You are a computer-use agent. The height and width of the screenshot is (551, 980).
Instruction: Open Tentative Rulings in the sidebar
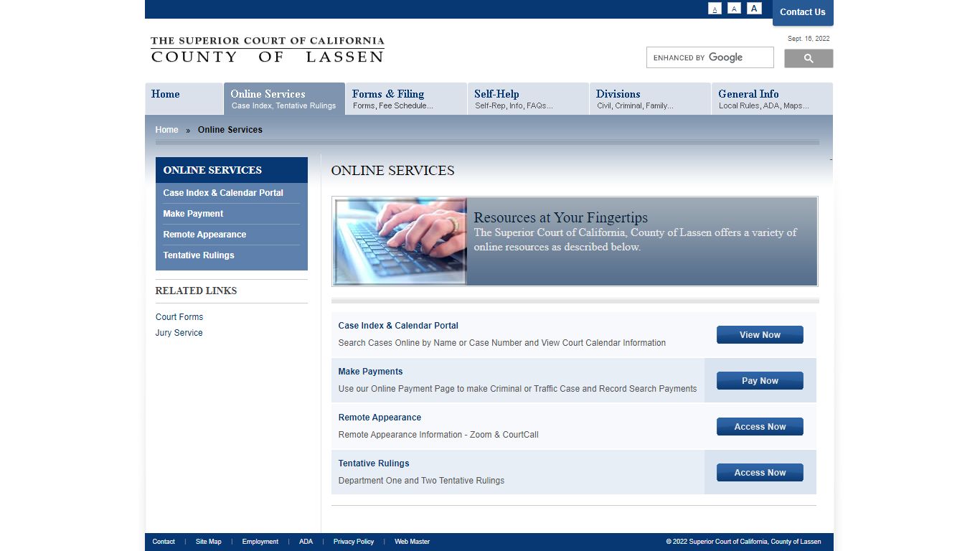199,255
